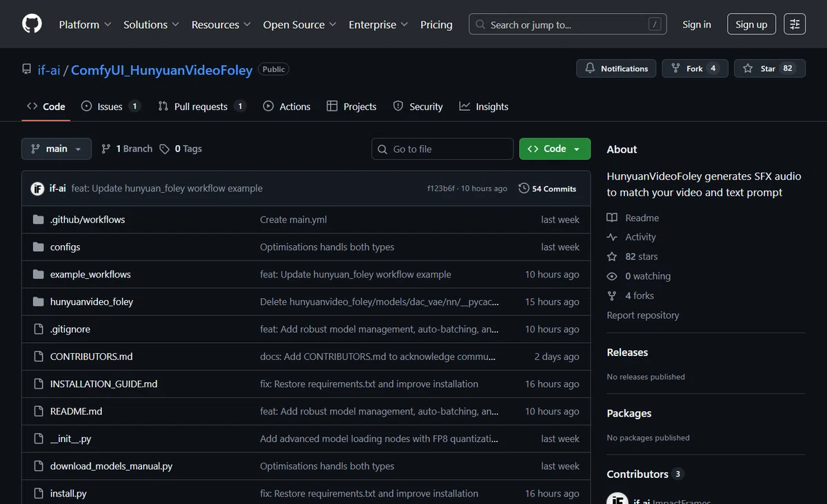
Task: Click the header Search or jump to field
Action: point(568,24)
